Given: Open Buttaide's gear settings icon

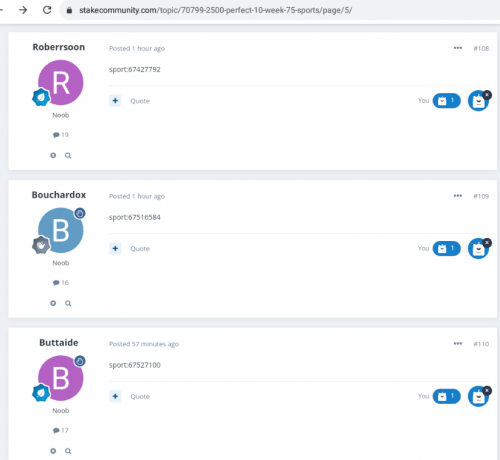Looking at the screenshot, I should click(53, 451).
